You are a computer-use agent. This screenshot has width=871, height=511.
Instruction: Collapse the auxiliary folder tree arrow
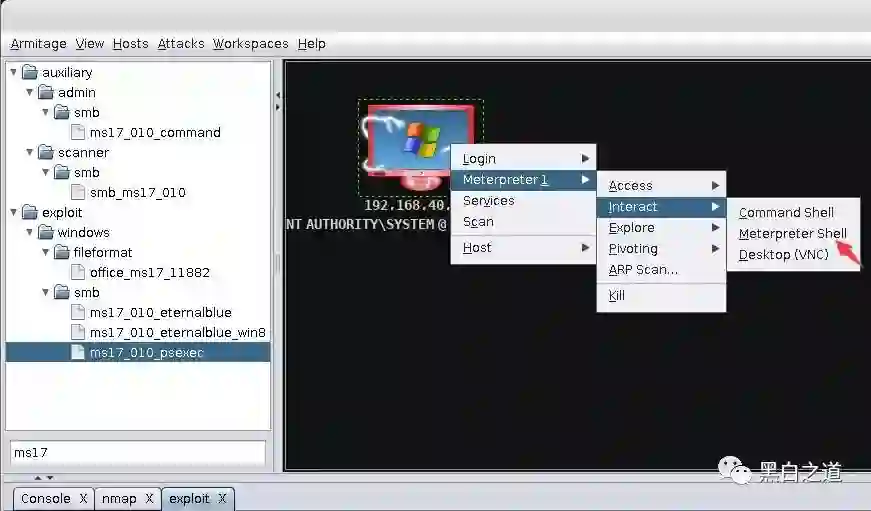point(13,72)
